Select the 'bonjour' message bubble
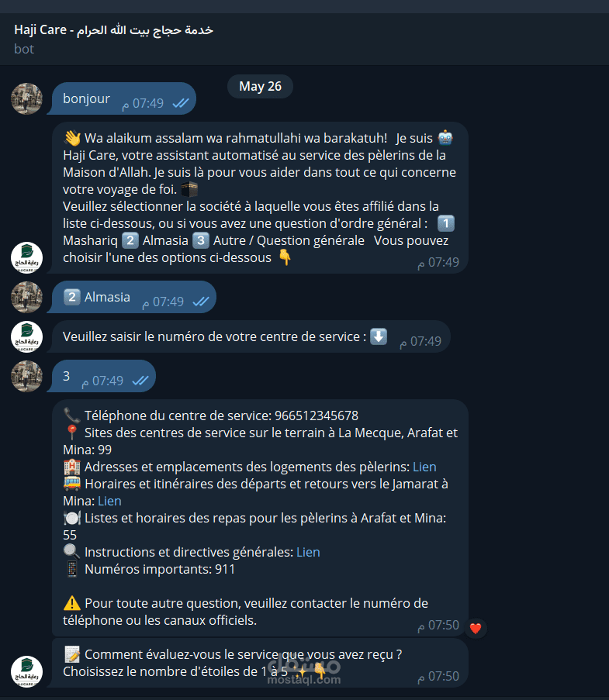The height and width of the screenshot is (700, 609). [123, 98]
